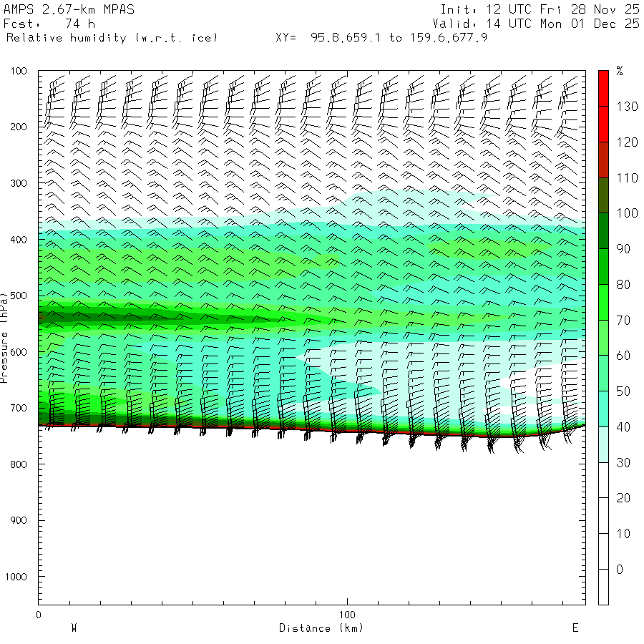The width and height of the screenshot is (644, 644).
Task: Click the 110 colorbar value label
Action: tap(627, 178)
